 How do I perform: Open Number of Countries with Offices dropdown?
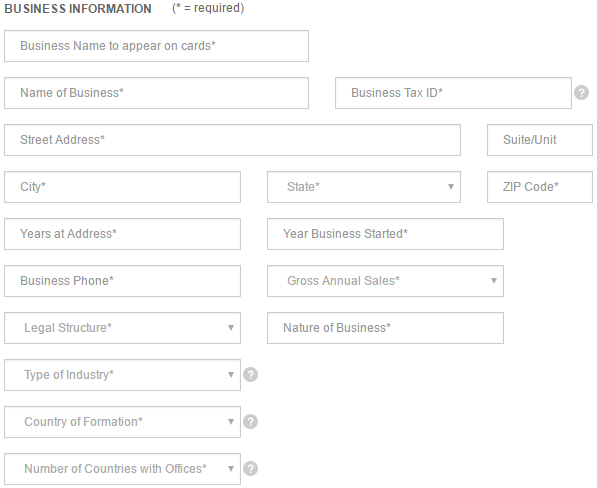123,469
